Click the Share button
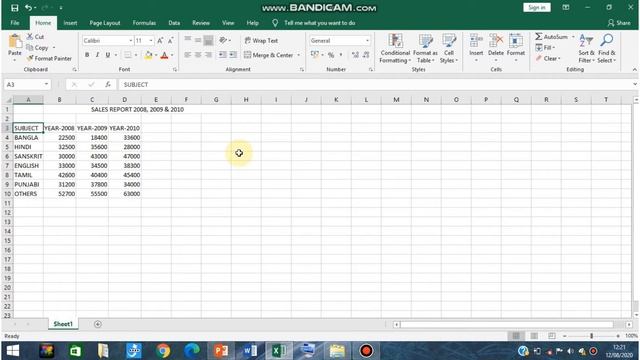640x360 pixels. point(619,23)
